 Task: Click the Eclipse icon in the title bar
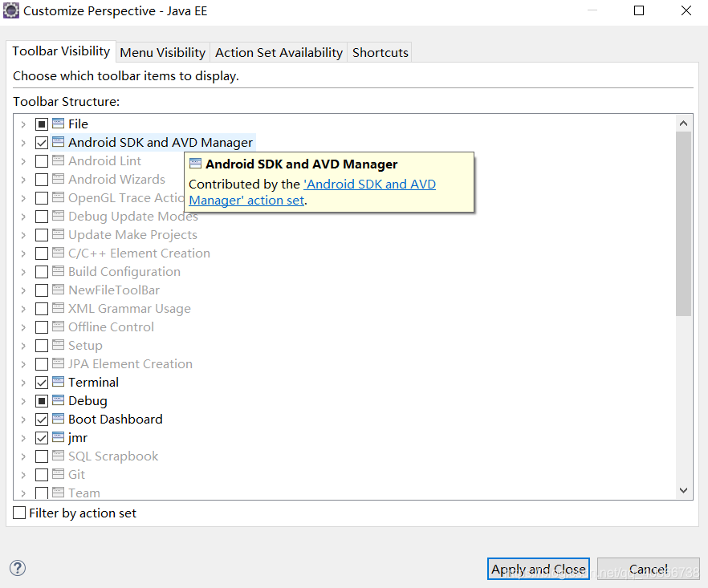point(11,11)
